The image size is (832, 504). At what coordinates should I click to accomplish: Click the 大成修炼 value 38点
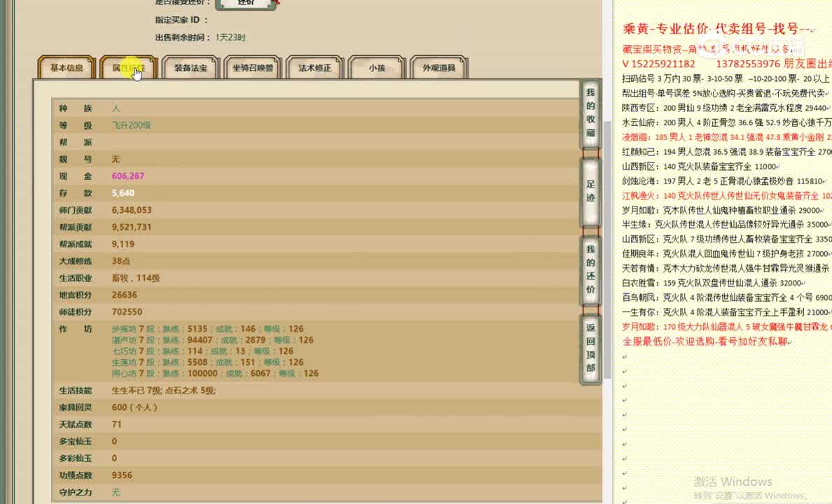tap(121, 261)
